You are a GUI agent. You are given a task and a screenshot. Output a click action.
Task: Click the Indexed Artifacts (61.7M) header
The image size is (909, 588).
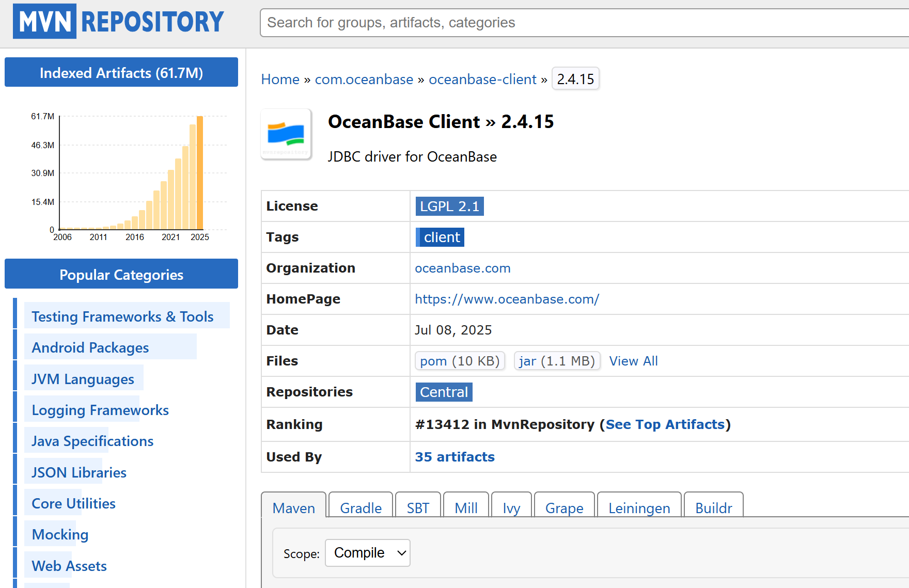click(x=121, y=72)
